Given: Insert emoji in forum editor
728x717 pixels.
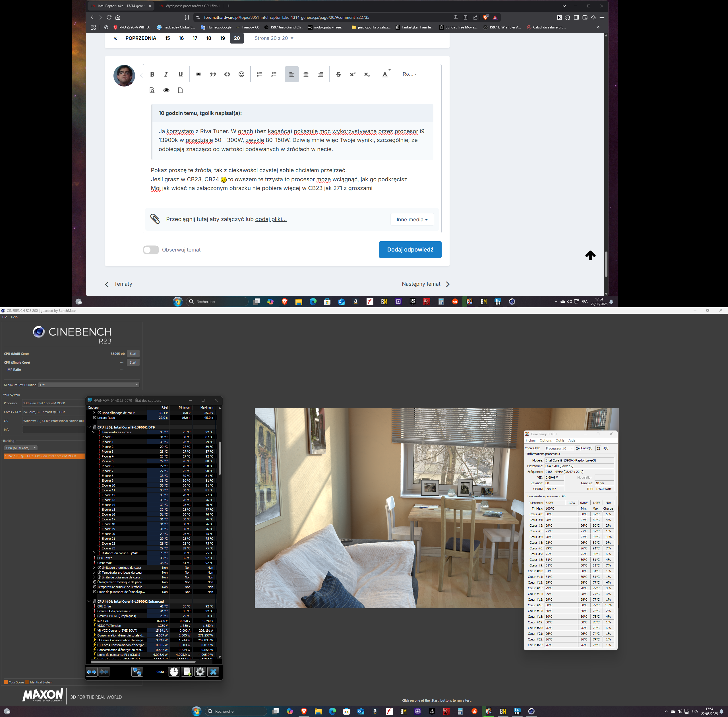Looking at the screenshot, I should point(241,74).
